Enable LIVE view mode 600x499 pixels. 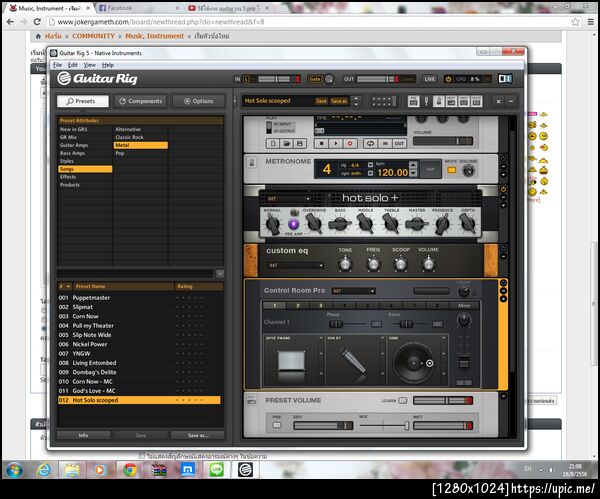430,79
